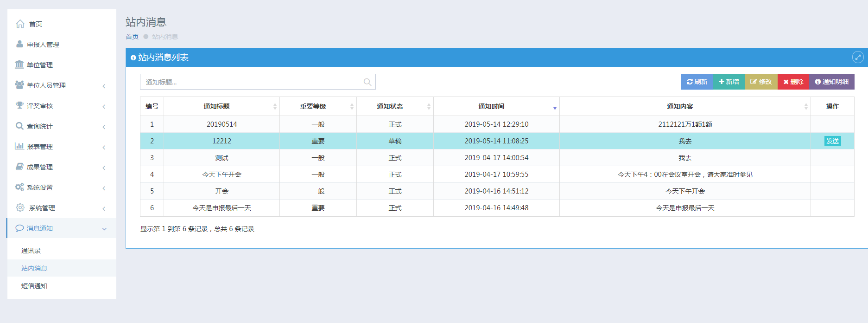Click the magnifier icon beside 查询统计
The width and height of the screenshot is (868, 323).
coord(19,126)
